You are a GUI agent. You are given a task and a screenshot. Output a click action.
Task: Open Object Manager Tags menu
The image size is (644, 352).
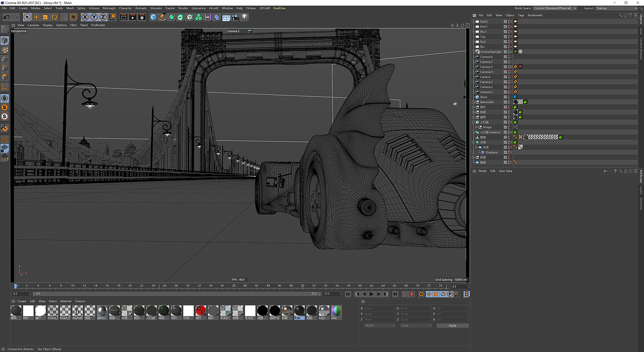(x=521, y=15)
